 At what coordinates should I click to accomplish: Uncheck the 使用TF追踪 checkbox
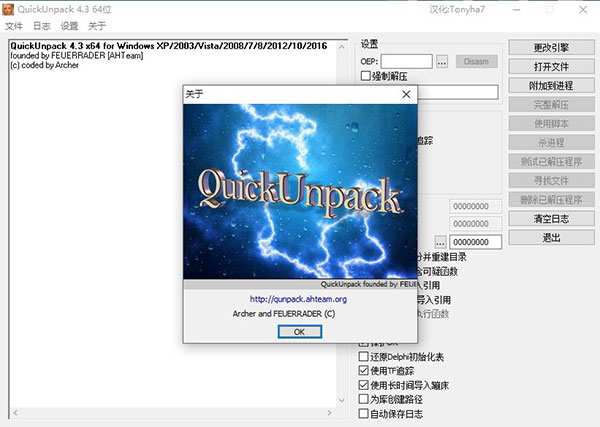click(364, 370)
